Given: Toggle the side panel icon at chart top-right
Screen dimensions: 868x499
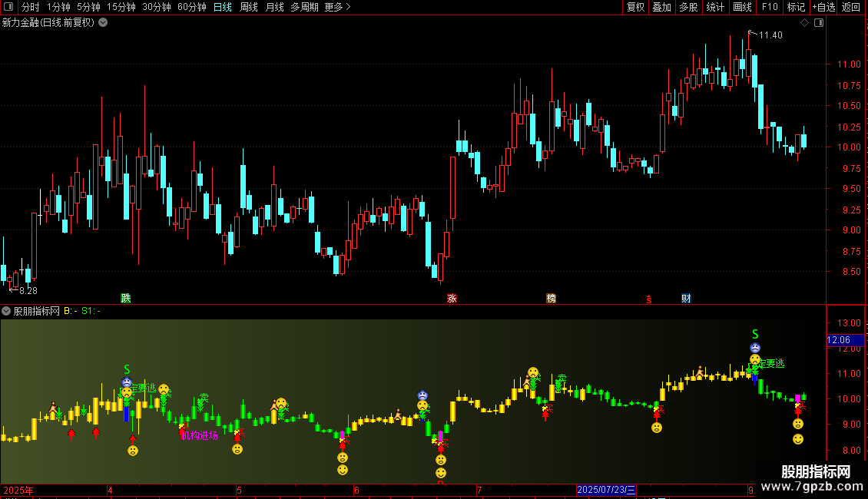Looking at the screenshot, I should click(819, 23).
